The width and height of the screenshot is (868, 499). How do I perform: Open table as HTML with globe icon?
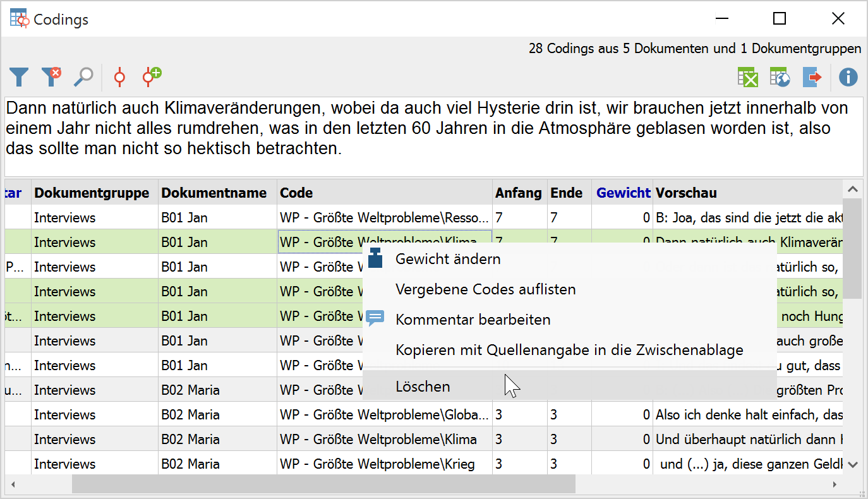pos(780,78)
